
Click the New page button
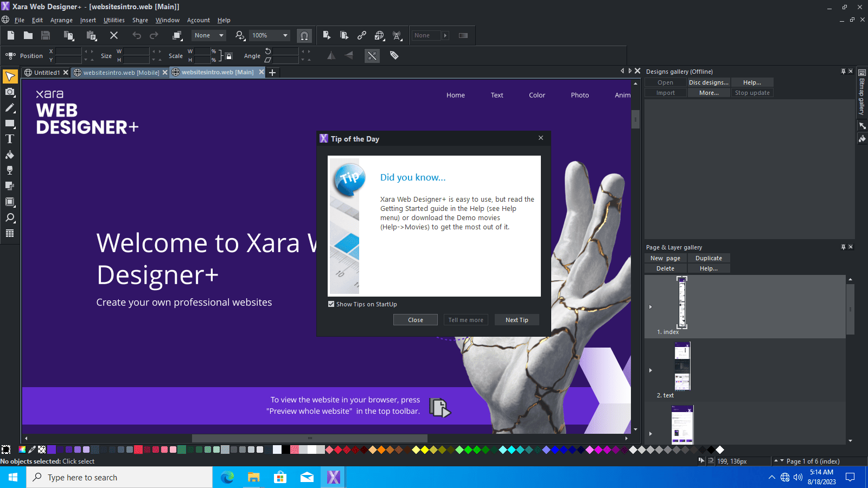(x=665, y=258)
